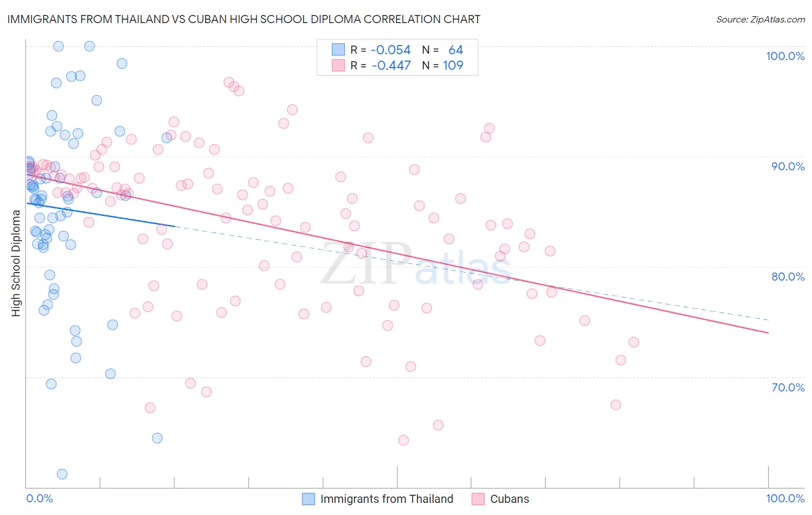The image size is (812, 515).
Task: Click the chart title text
Action: pos(244,19)
